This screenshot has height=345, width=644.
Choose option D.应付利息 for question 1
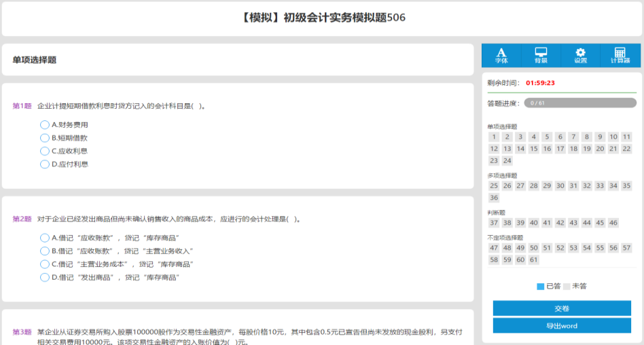(x=45, y=164)
